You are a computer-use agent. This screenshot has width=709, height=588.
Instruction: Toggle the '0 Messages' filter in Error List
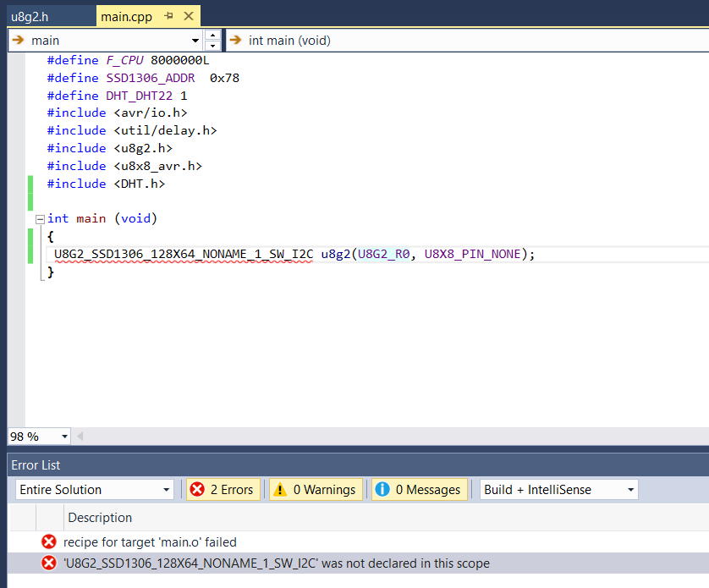point(419,489)
